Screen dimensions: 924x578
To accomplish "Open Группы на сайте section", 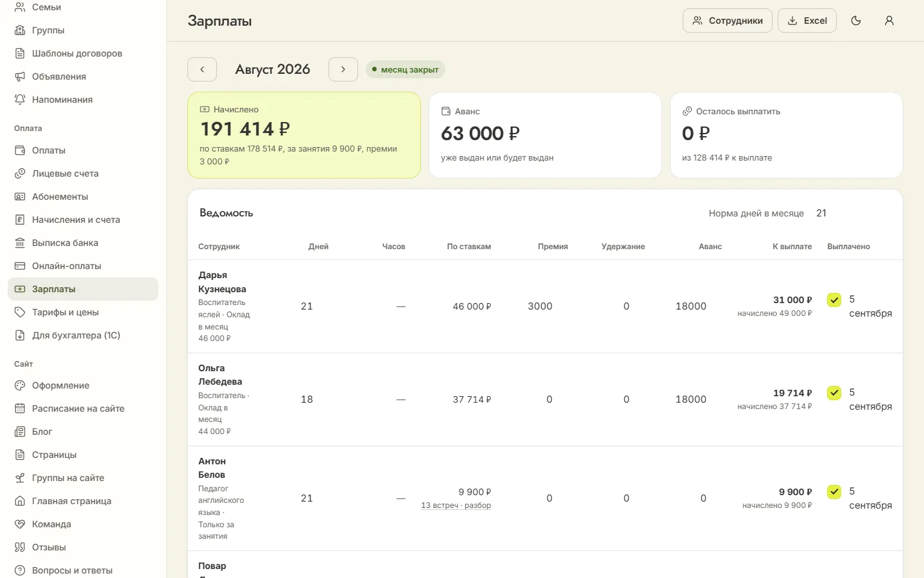I will tap(83, 478).
